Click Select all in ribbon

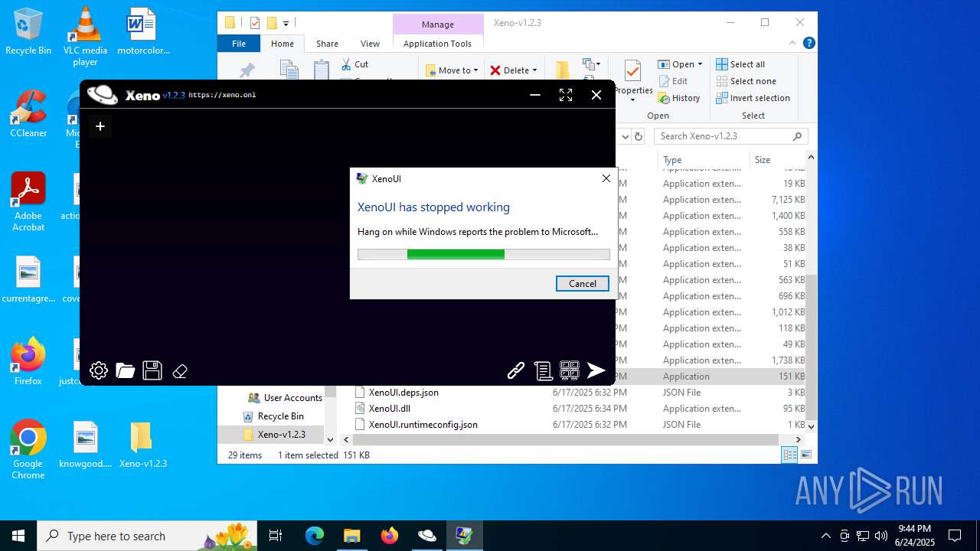point(740,64)
